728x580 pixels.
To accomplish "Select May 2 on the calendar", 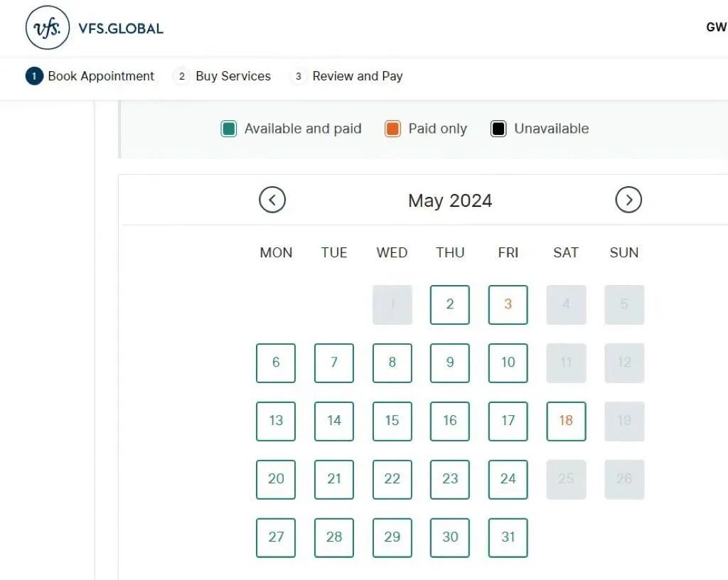I will click(x=450, y=304).
